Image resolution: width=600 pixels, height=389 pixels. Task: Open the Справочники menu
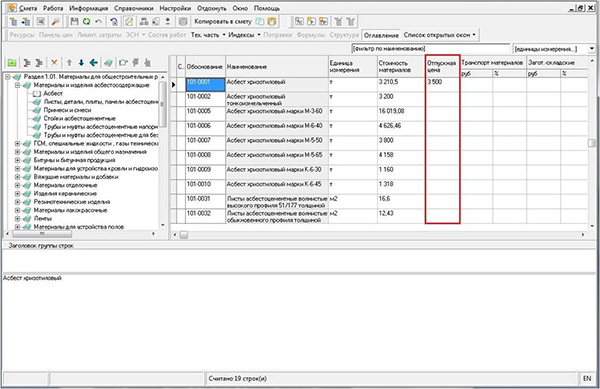[x=134, y=8]
